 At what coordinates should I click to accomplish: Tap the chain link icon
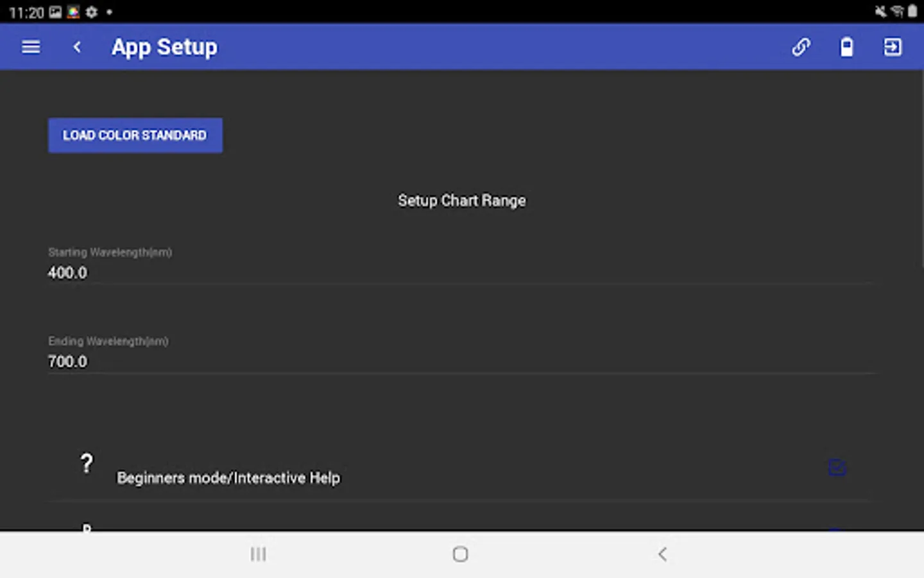click(x=801, y=47)
